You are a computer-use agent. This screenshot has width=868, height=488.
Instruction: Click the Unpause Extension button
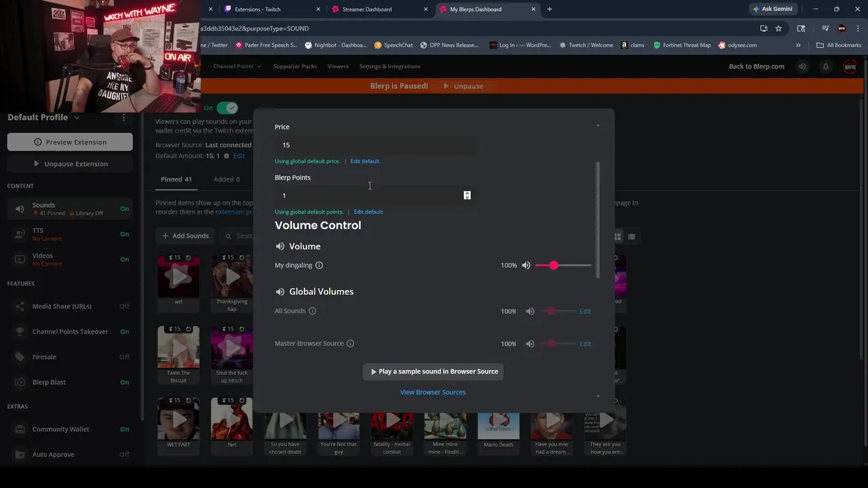point(70,164)
